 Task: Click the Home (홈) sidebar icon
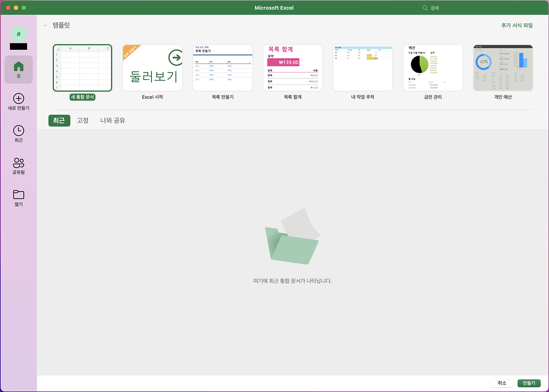click(x=19, y=66)
